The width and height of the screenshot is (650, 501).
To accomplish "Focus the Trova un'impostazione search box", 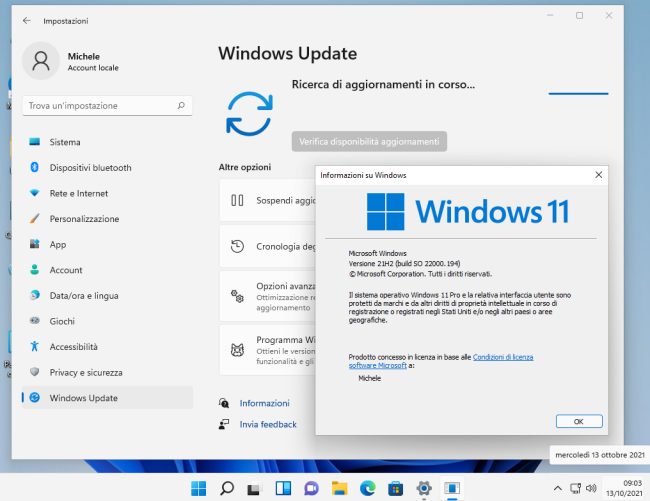I will pos(107,106).
